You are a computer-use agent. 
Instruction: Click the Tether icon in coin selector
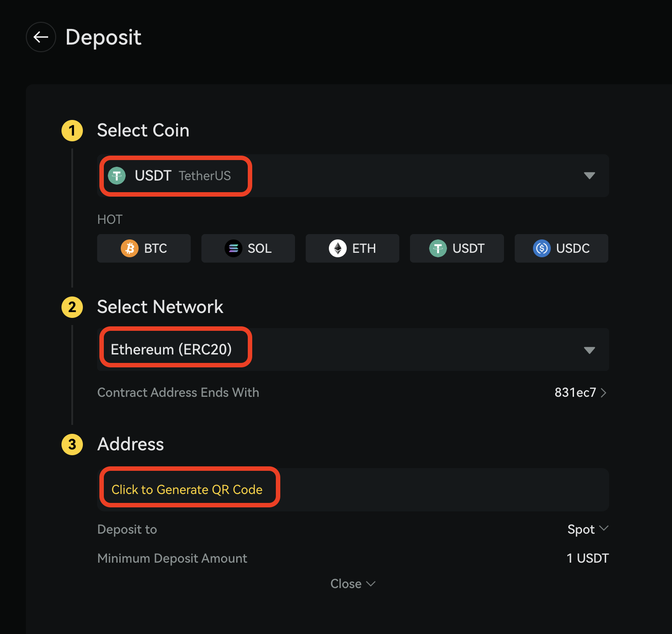coord(117,176)
